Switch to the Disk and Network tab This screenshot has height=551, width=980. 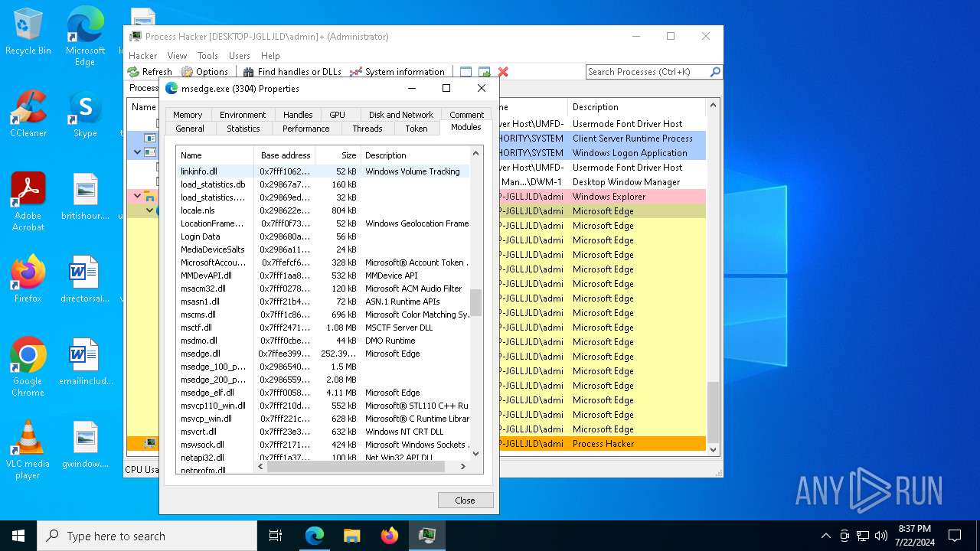tap(401, 115)
